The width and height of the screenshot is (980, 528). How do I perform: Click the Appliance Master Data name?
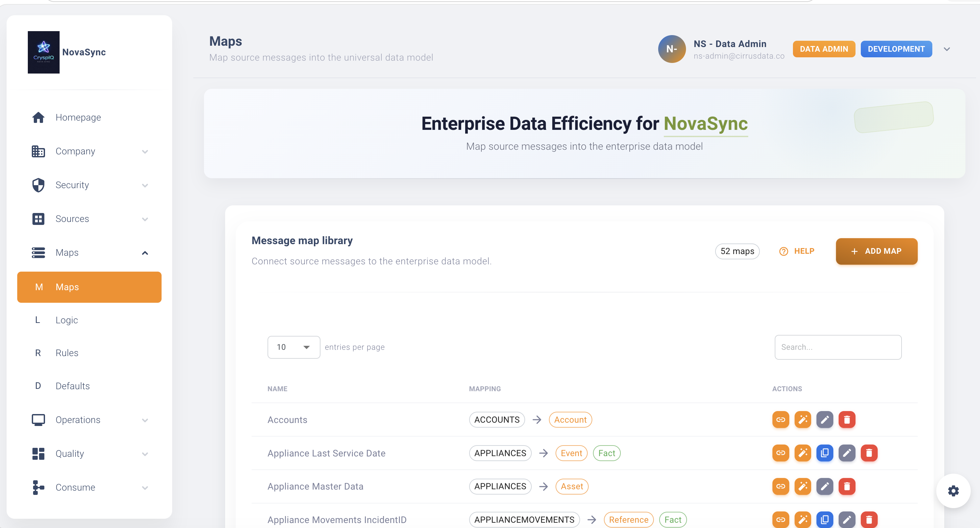[315, 487]
